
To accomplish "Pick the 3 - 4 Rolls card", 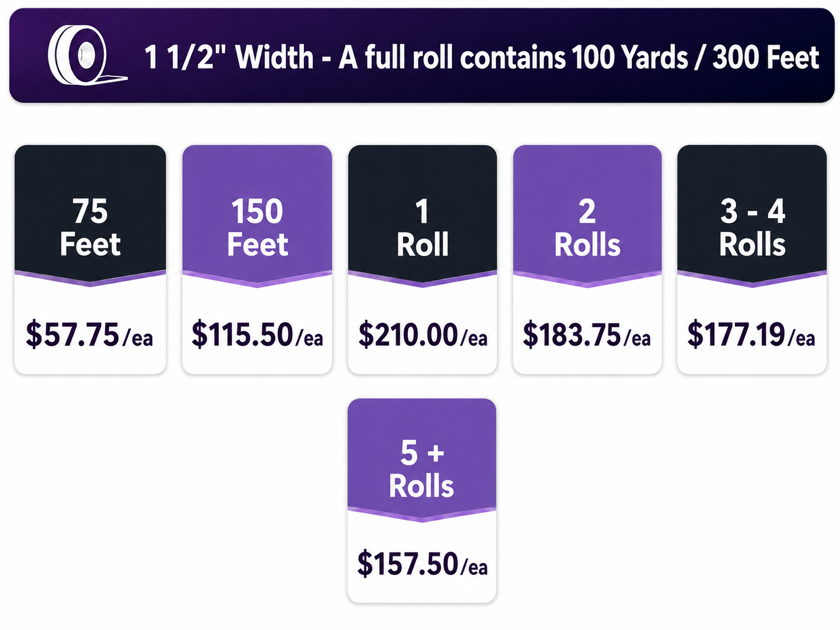I will click(752, 259).
